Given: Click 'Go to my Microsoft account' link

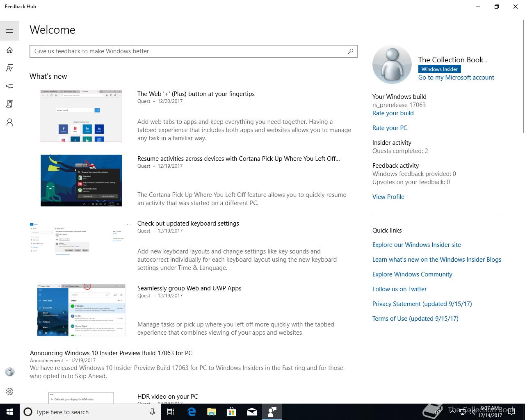Looking at the screenshot, I should [x=456, y=78].
